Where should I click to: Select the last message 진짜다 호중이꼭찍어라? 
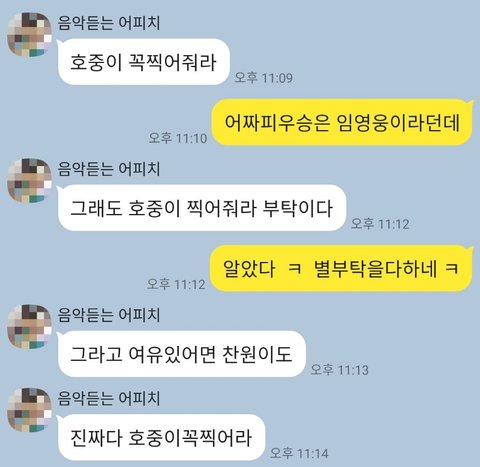coord(161,437)
